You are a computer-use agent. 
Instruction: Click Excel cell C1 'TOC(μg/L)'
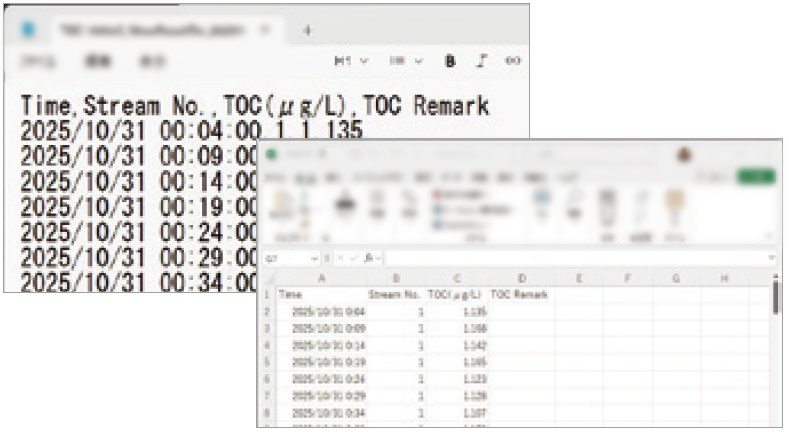tap(456, 294)
